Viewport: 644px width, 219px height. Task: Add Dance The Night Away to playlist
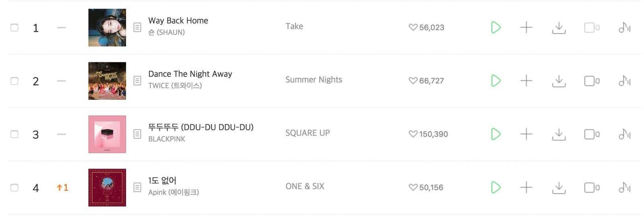pos(526,81)
